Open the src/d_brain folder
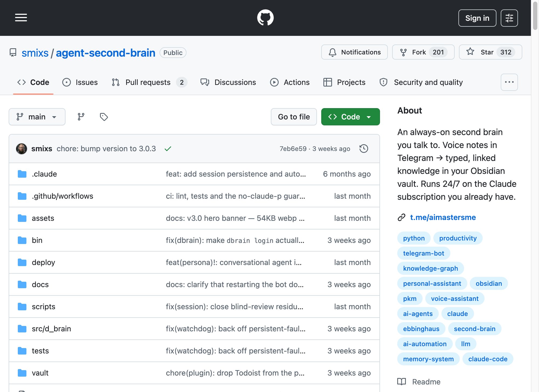The height and width of the screenshot is (392, 539). 51,329
